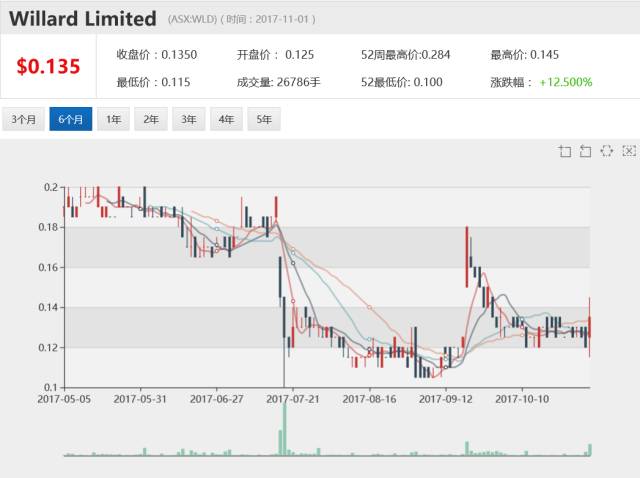The width and height of the screenshot is (640, 478).
Task: Click the 2017-07-21 x-axis date label
Action: point(293,399)
